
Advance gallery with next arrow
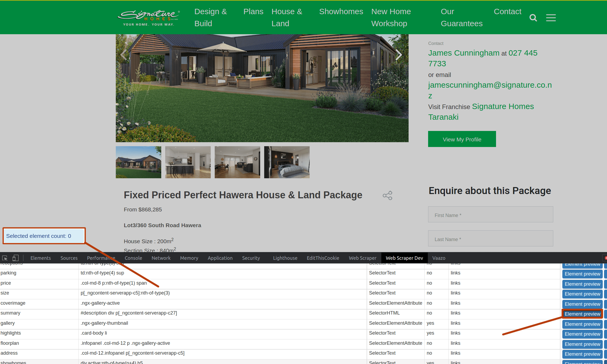pos(398,55)
